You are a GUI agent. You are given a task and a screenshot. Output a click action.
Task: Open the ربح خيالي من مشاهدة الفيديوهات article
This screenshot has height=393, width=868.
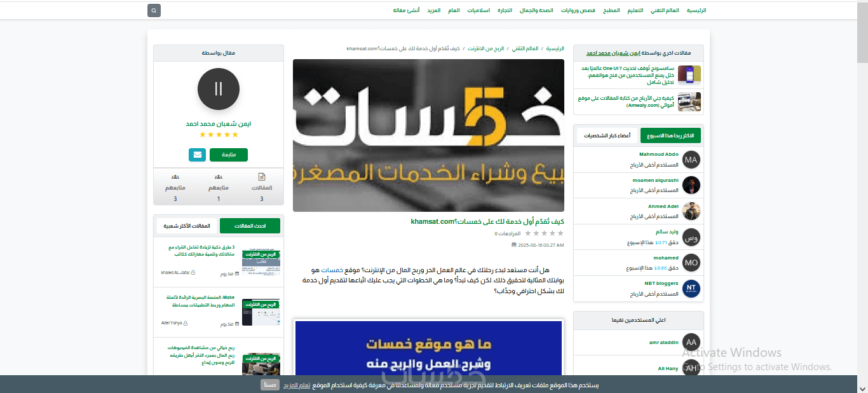click(201, 355)
